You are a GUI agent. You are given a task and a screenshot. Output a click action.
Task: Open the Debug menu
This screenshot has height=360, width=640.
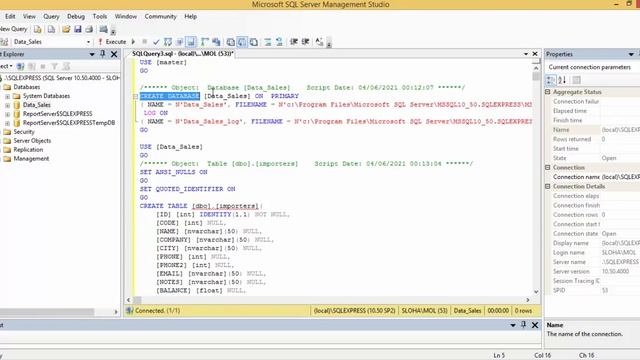[x=76, y=16]
